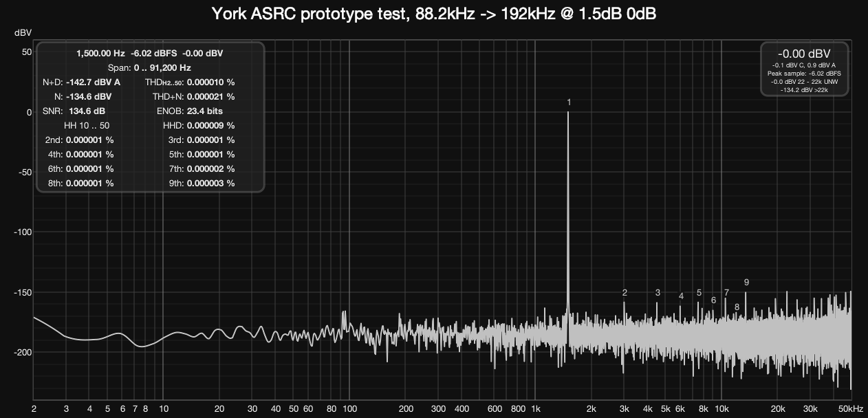Select the harmonic marker 3 above the spectrum
This screenshot has height=418, width=868.
(658, 293)
